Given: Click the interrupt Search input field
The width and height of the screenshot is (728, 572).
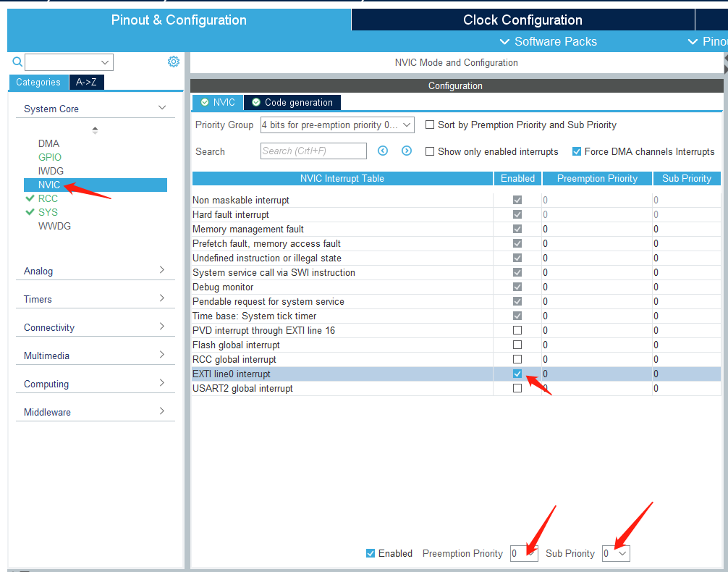Looking at the screenshot, I should (x=313, y=151).
